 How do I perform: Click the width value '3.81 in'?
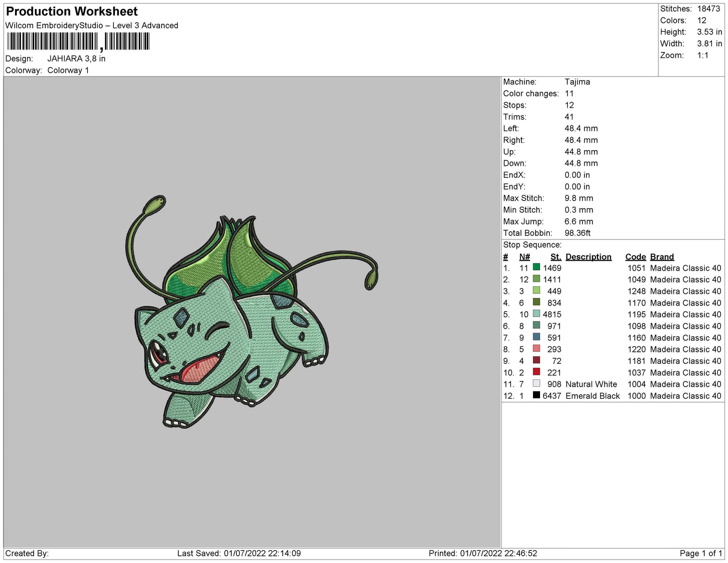pos(710,43)
